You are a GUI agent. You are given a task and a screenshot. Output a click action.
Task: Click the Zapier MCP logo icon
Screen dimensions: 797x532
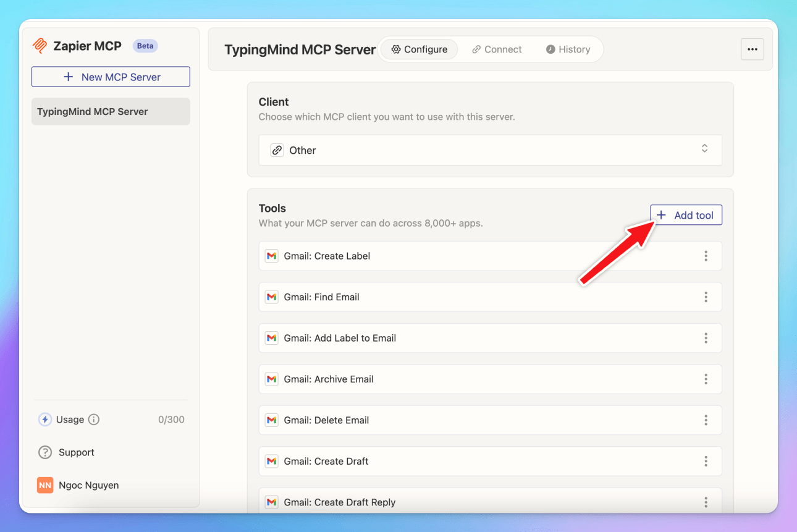pos(40,46)
